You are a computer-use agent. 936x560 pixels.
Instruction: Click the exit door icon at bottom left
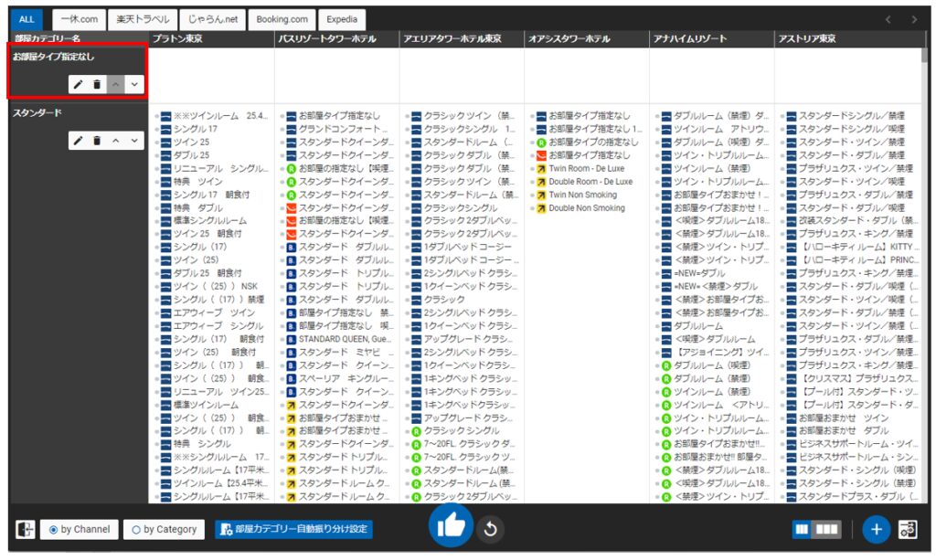click(x=25, y=529)
